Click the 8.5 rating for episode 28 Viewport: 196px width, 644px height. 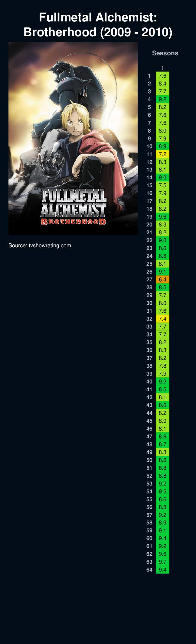click(162, 287)
